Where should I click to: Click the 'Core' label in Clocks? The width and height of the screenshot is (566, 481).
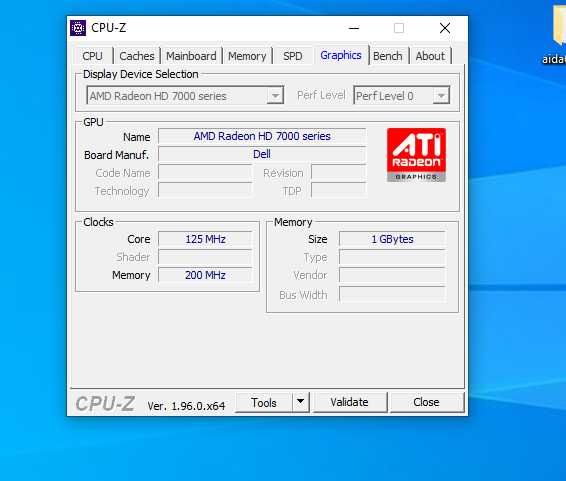point(139,239)
